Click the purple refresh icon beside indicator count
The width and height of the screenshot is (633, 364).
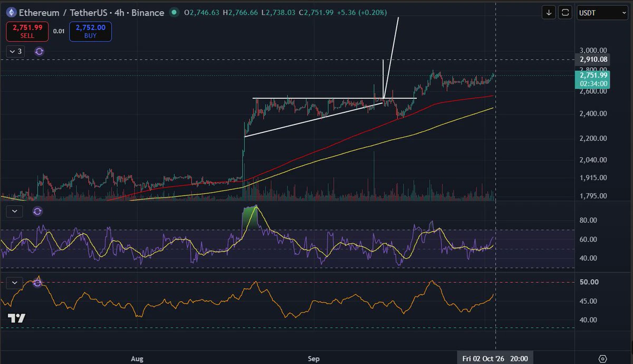[39, 51]
